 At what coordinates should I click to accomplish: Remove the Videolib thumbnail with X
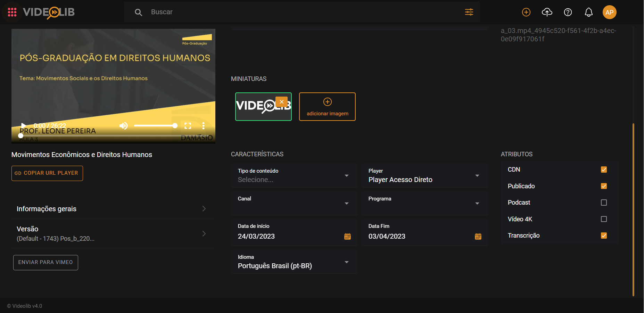(281, 102)
